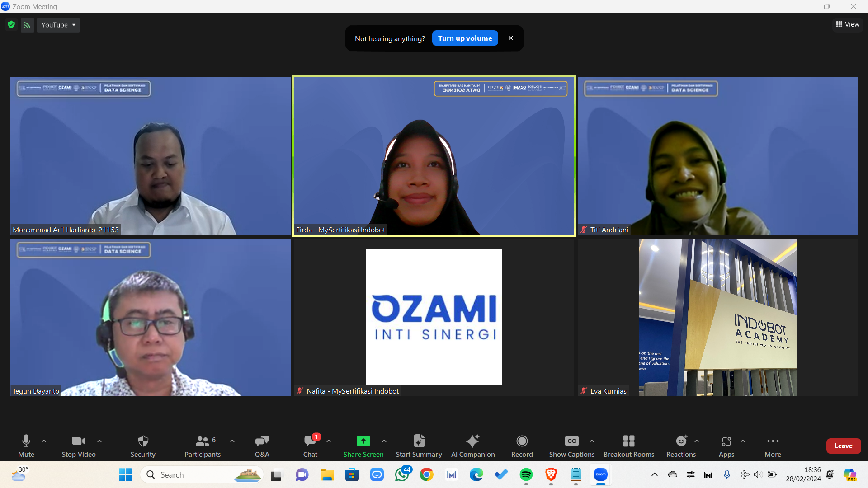Enable Start Summary
Image resolution: width=868 pixels, height=488 pixels.
pos(419,446)
